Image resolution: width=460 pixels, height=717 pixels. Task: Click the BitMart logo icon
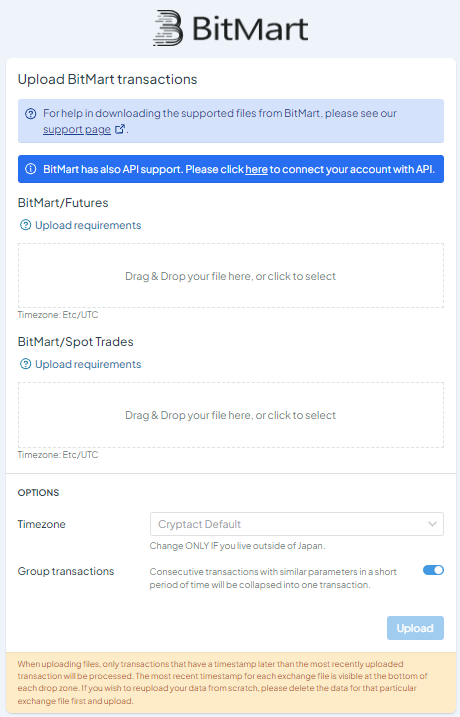point(168,28)
